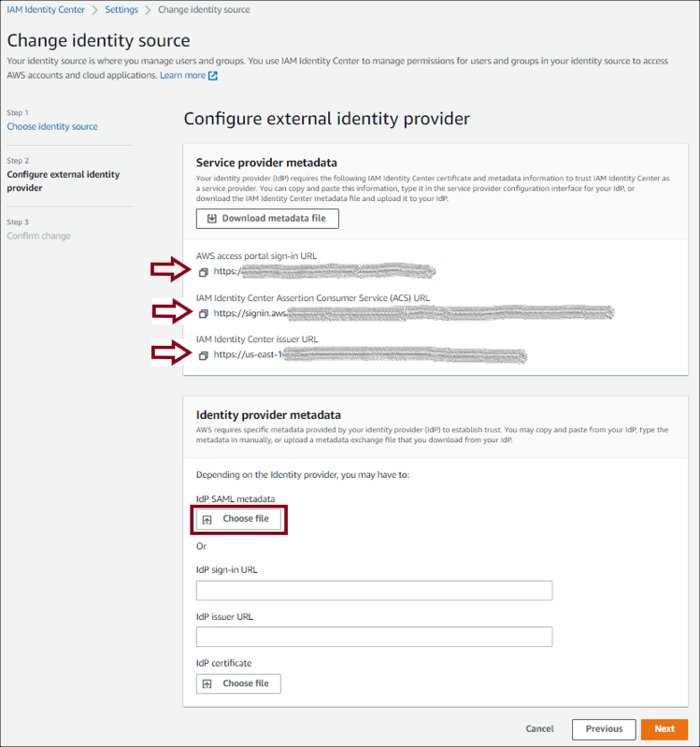
Task: Choose file for IdP SAML metadata
Action: coord(238,519)
